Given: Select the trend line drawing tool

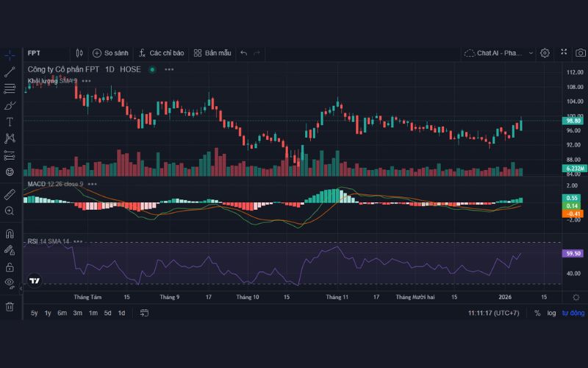Looking at the screenshot, I should pos(10,72).
